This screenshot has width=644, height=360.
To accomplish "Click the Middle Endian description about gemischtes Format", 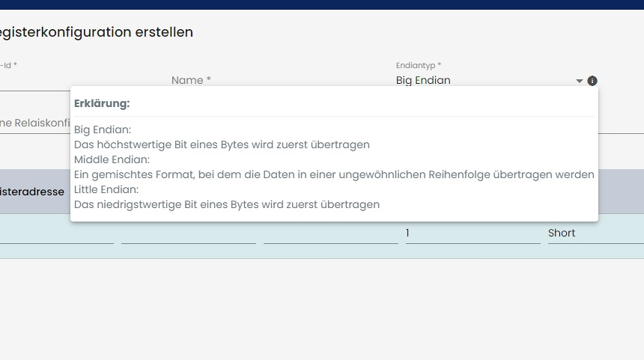I will [334, 174].
